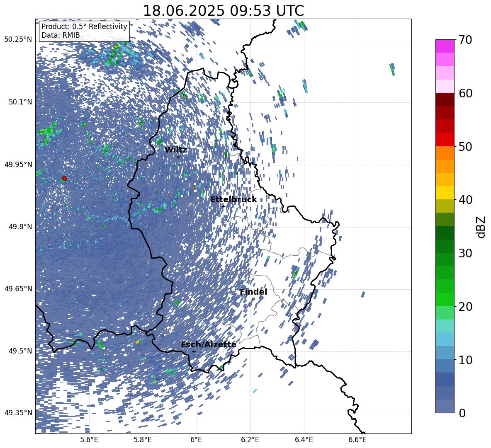Click the 49.35°N latitude label
Viewport: 491px width, 448px height.
tap(18, 413)
